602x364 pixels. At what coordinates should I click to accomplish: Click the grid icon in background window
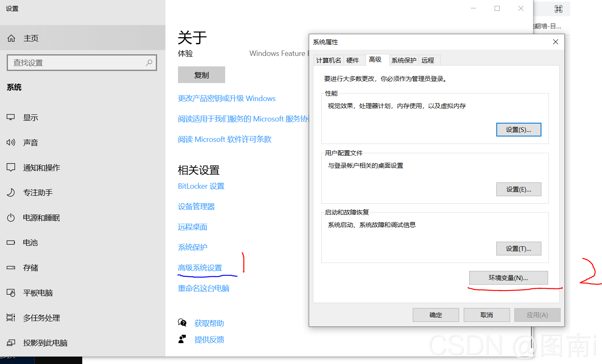pos(559,9)
